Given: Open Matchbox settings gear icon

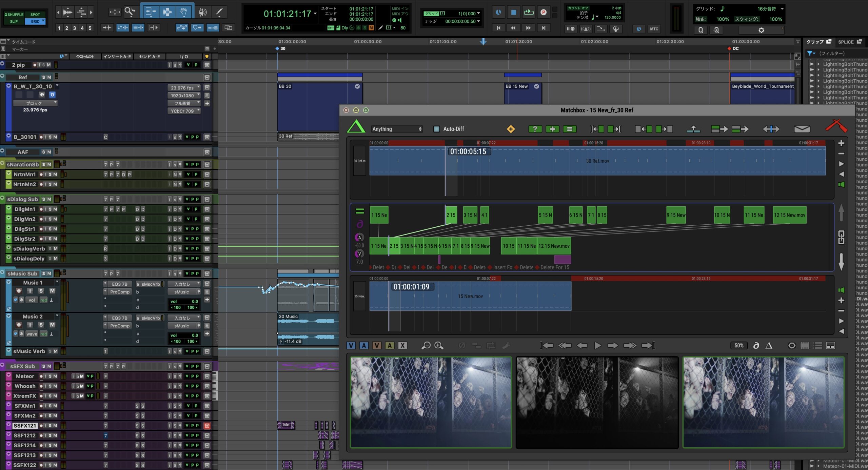Looking at the screenshot, I should pyautogui.click(x=792, y=346).
